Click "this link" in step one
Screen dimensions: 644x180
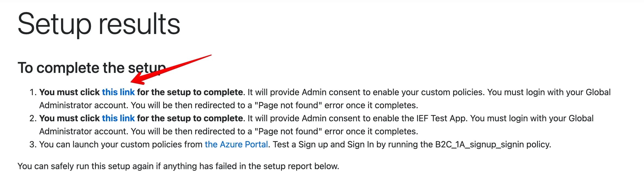click(118, 92)
